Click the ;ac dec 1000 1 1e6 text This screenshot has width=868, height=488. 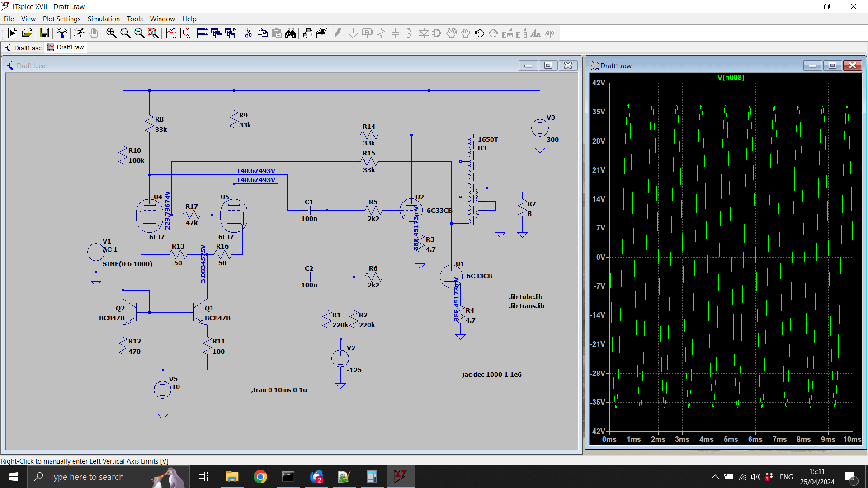(x=492, y=375)
